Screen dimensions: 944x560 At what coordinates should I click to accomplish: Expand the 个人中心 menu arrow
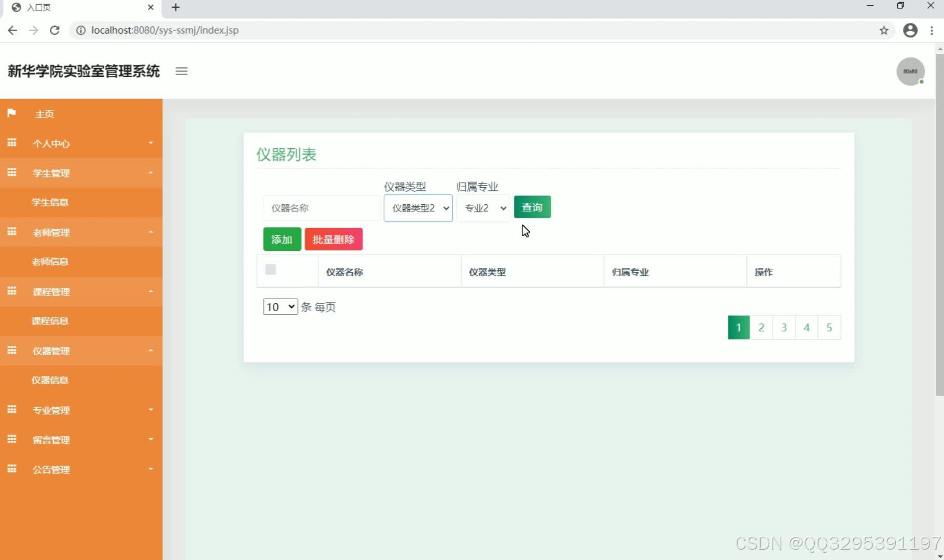click(x=151, y=143)
